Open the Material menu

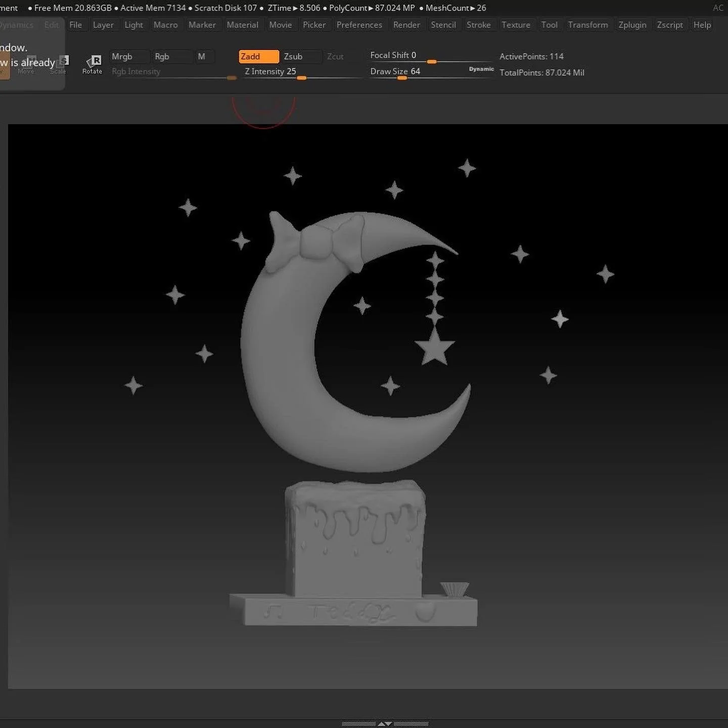pyautogui.click(x=243, y=25)
